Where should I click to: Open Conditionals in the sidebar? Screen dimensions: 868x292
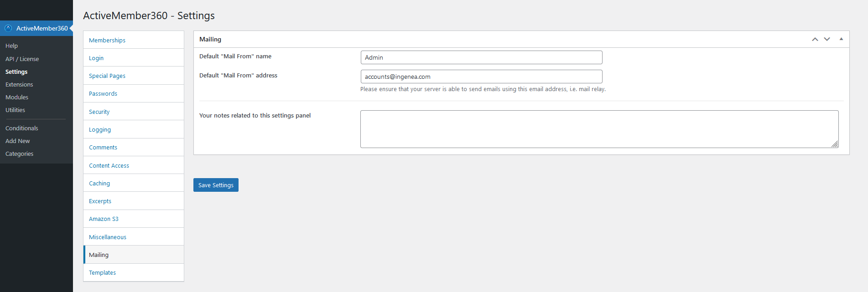pos(21,128)
